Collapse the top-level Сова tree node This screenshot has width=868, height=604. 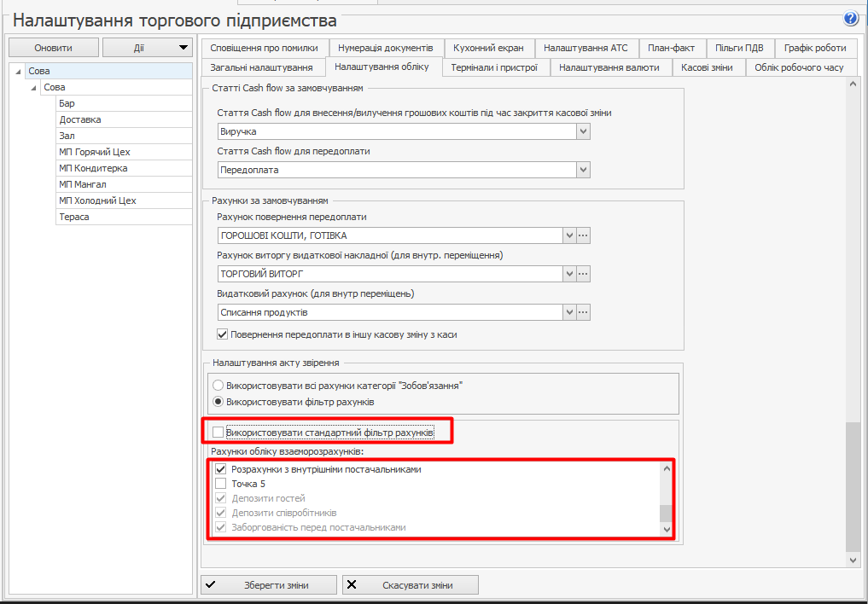(18, 72)
